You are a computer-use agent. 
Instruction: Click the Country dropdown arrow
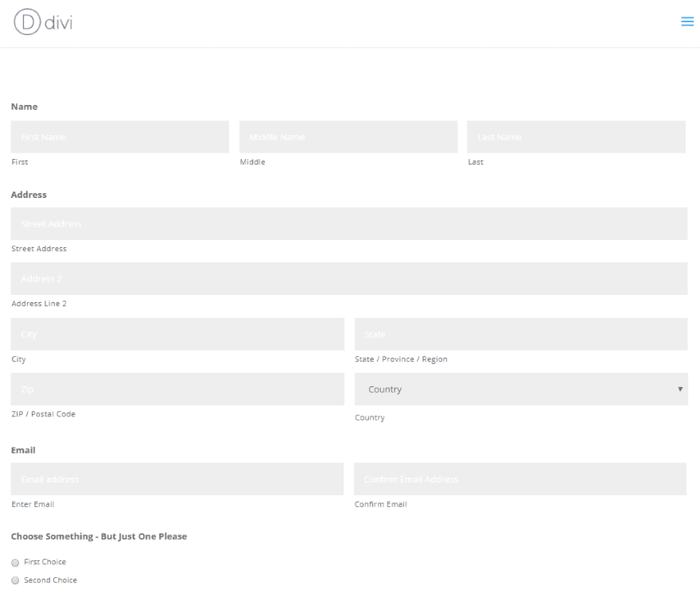point(680,389)
